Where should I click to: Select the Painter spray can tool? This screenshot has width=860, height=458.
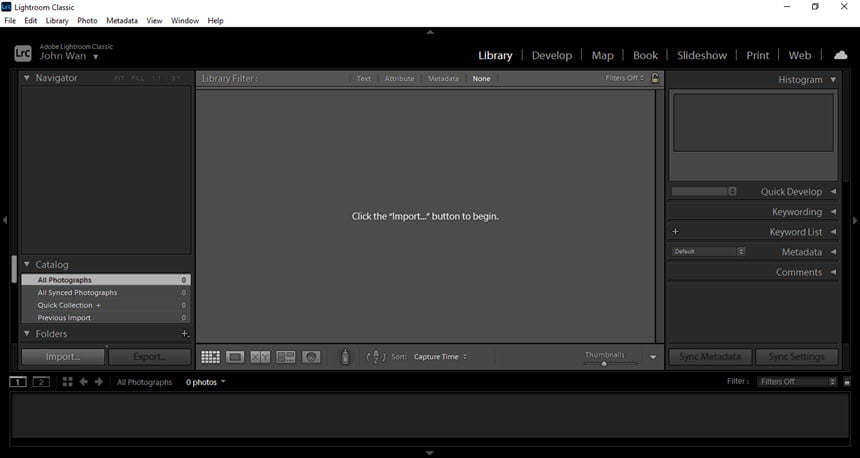[345, 357]
